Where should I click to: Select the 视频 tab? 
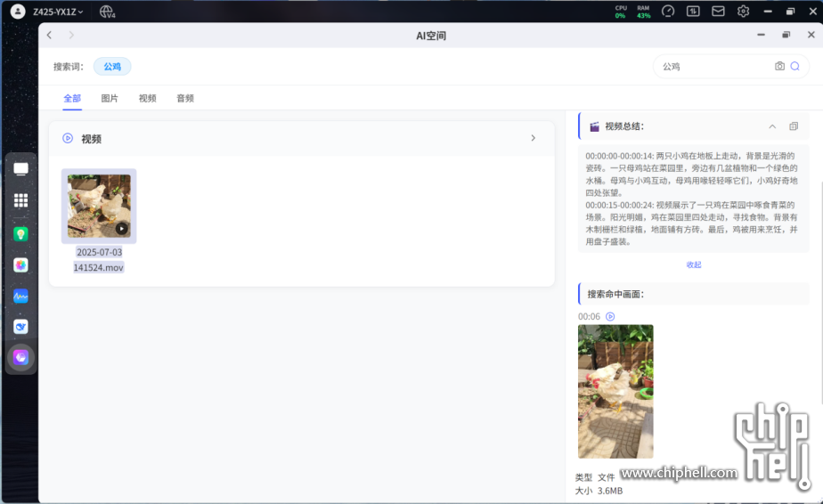coord(147,98)
